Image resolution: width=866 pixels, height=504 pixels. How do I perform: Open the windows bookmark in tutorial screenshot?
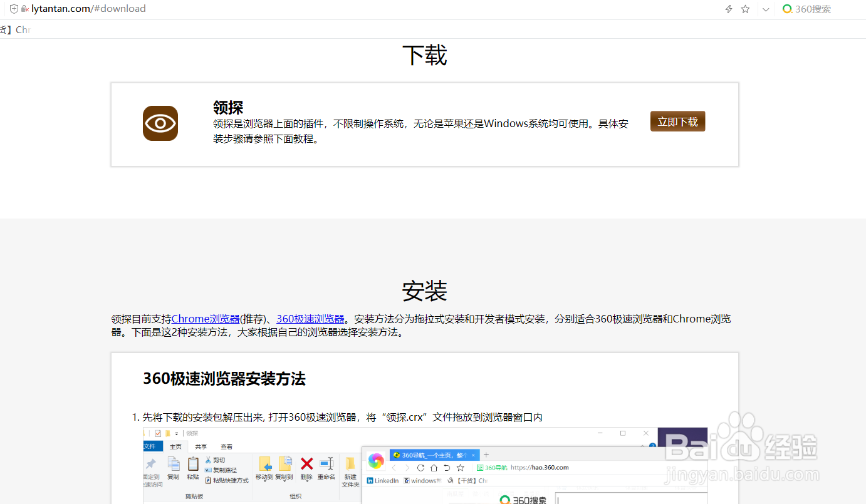coord(422,481)
